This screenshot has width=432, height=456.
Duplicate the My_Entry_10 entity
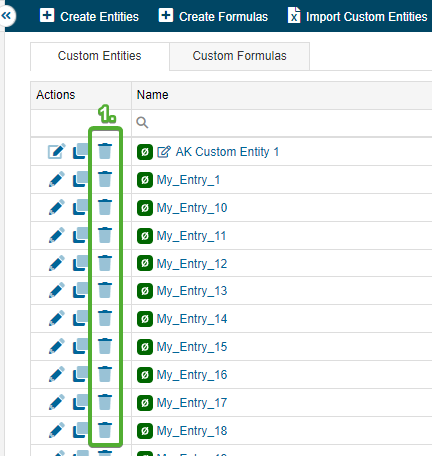point(80,207)
